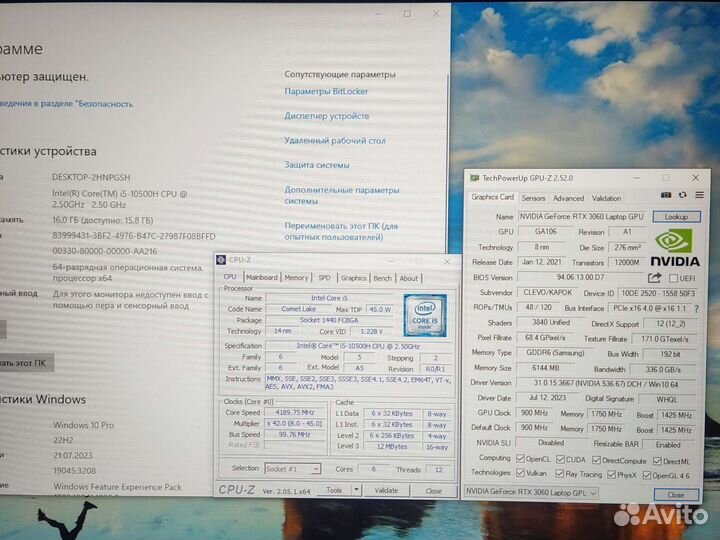
Task: Click the Bandwidth 336.0 GB/s value
Action: click(663, 369)
